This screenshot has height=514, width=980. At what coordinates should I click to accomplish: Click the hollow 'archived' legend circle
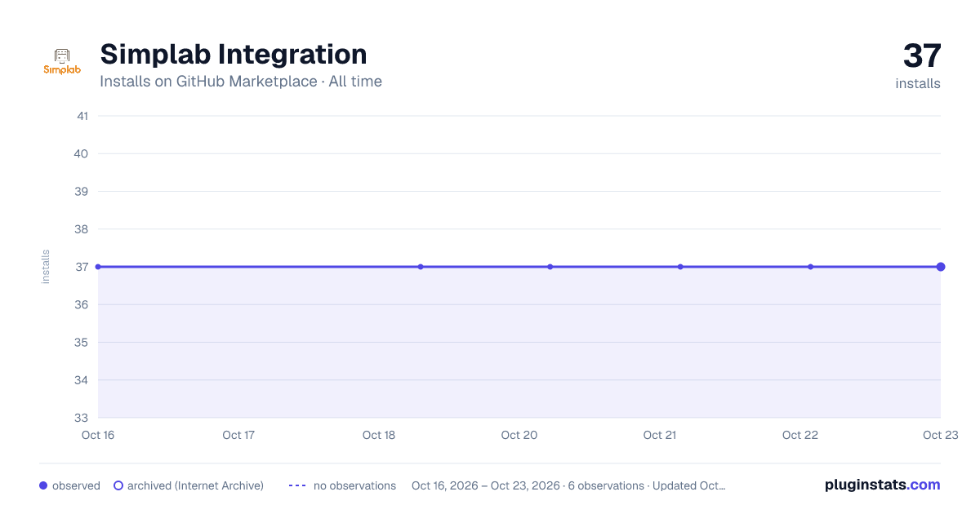coord(118,485)
